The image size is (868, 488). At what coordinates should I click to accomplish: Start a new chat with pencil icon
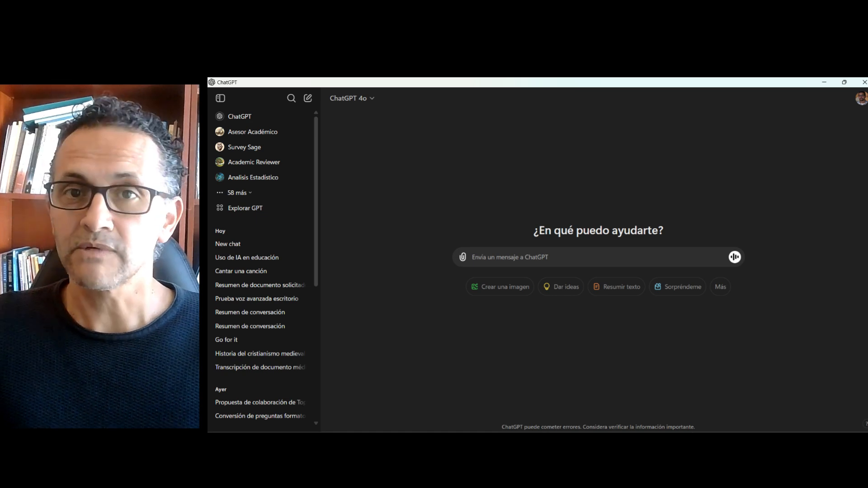pyautogui.click(x=308, y=98)
